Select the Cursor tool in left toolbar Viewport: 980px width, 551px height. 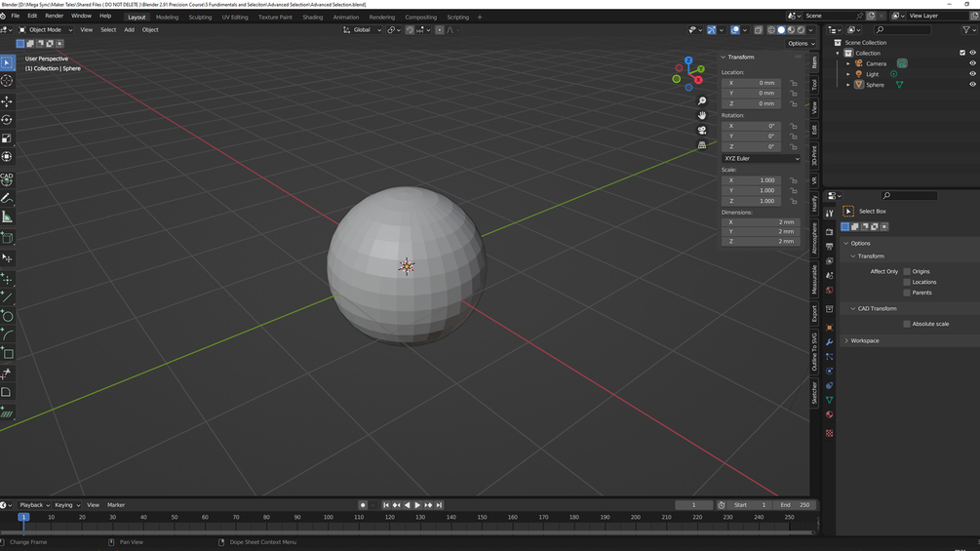7,81
